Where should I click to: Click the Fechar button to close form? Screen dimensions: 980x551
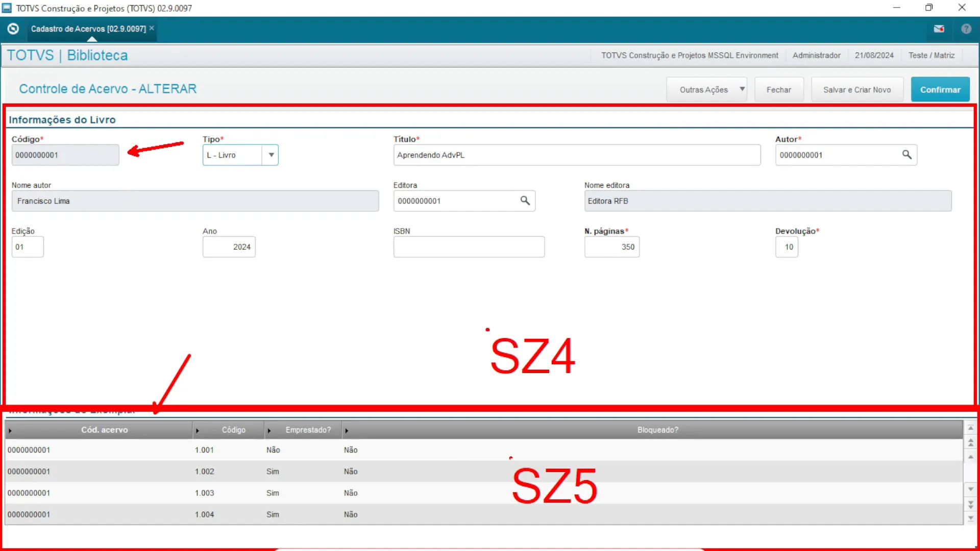[x=778, y=89]
